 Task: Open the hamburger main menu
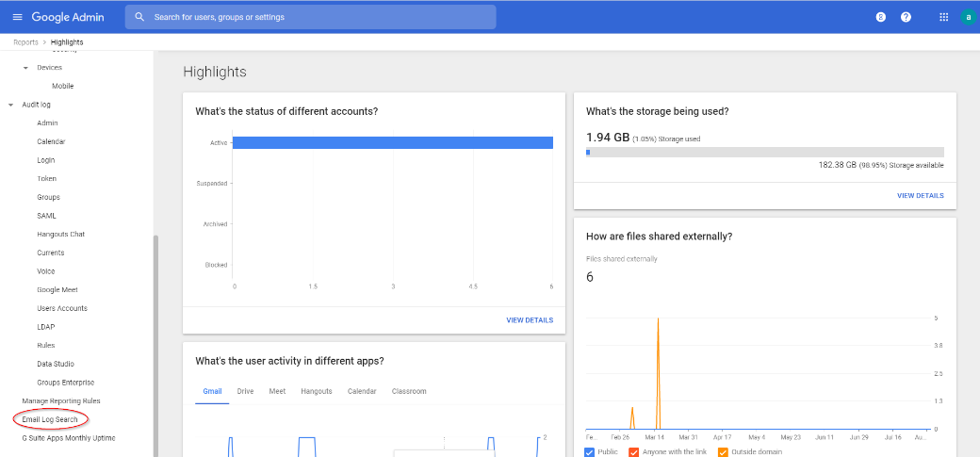17,17
